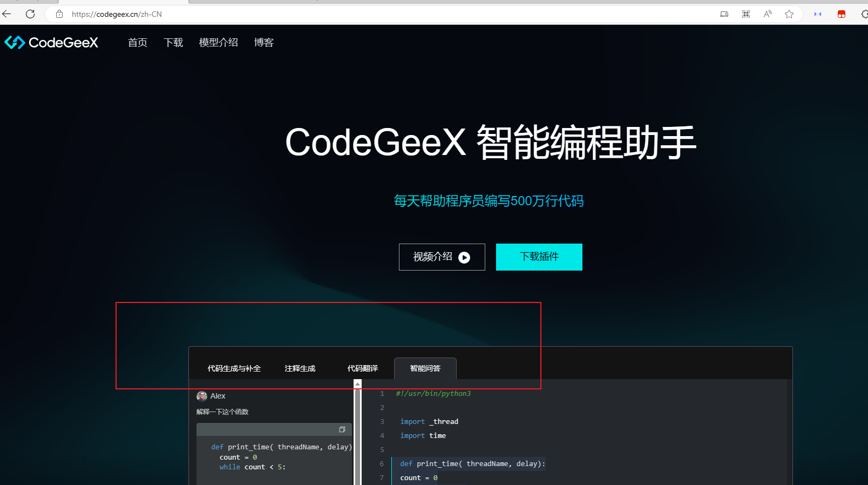Click the code line import _thread
The image size is (868, 485).
pyautogui.click(x=429, y=421)
